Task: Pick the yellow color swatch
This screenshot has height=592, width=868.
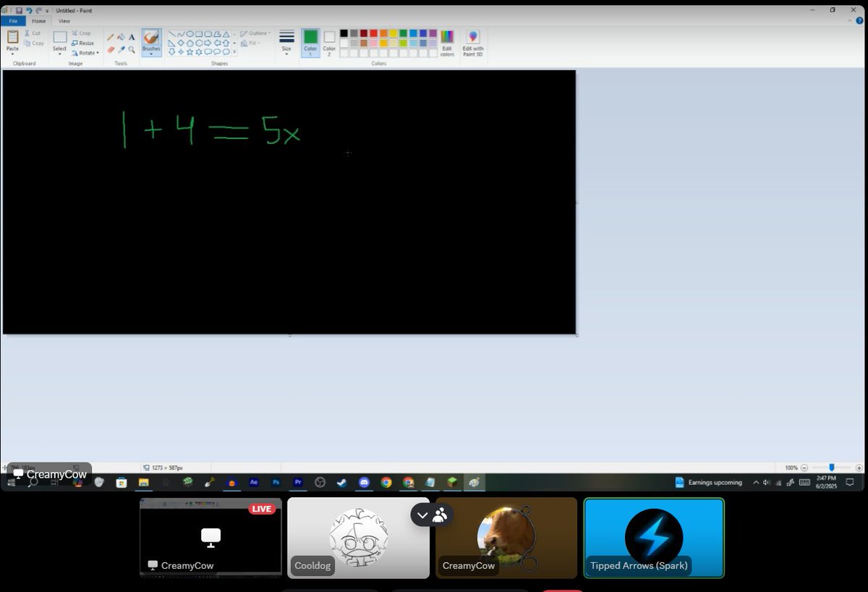Action: point(393,33)
